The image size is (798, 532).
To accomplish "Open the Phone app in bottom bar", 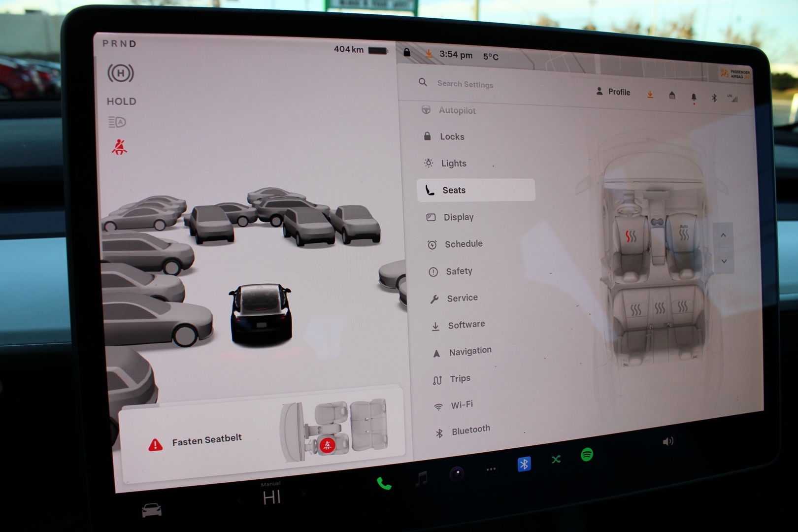I will 384,483.
